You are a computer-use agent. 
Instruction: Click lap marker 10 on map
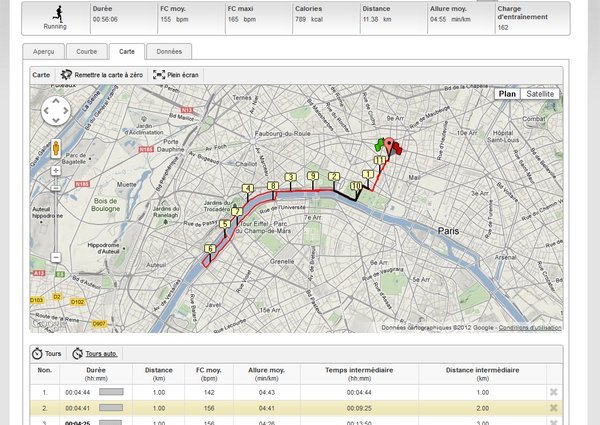point(356,186)
